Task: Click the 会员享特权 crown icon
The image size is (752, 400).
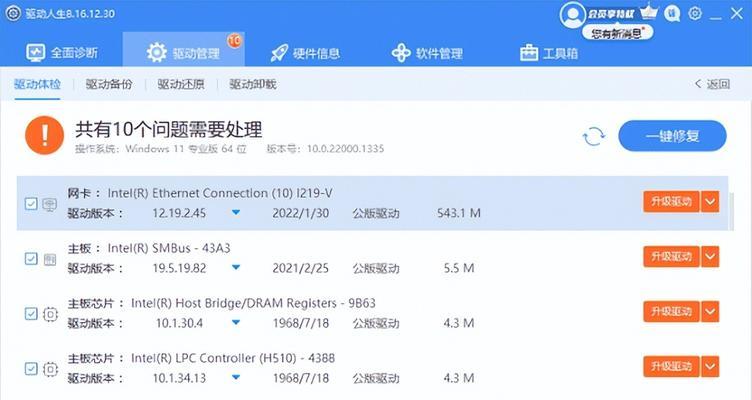Action: pyautogui.click(x=648, y=12)
